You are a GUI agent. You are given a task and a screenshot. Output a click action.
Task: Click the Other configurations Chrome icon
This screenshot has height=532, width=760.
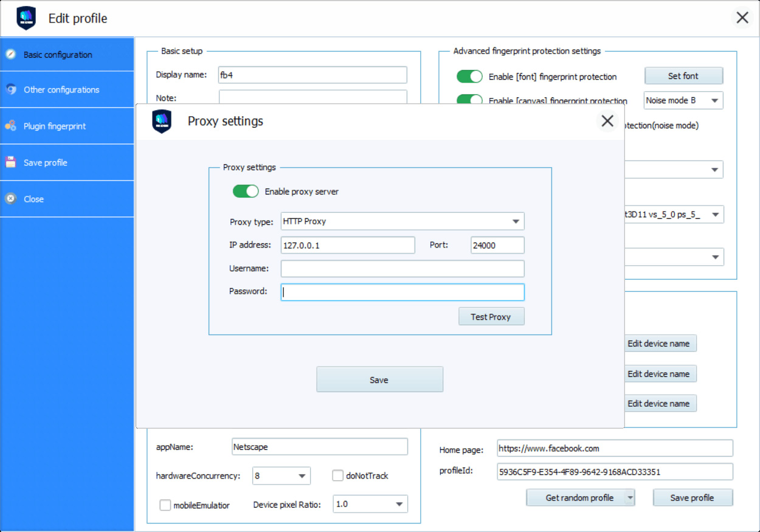pyautogui.click(x=10, y=89)
